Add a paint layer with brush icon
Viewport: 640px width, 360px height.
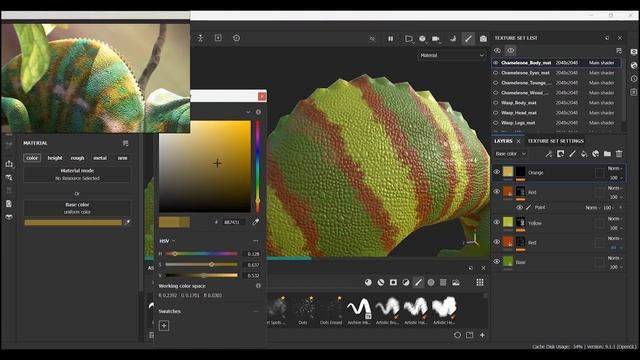click(572, 154)
